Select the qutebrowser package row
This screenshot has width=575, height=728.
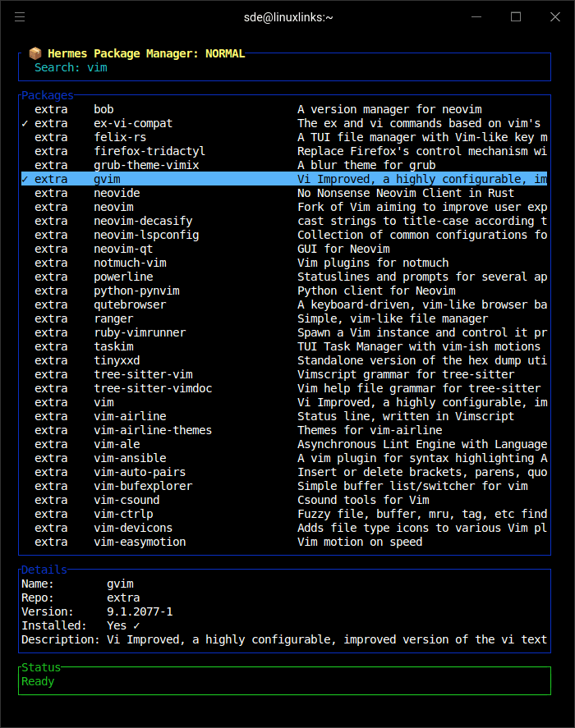pos(130,304)
